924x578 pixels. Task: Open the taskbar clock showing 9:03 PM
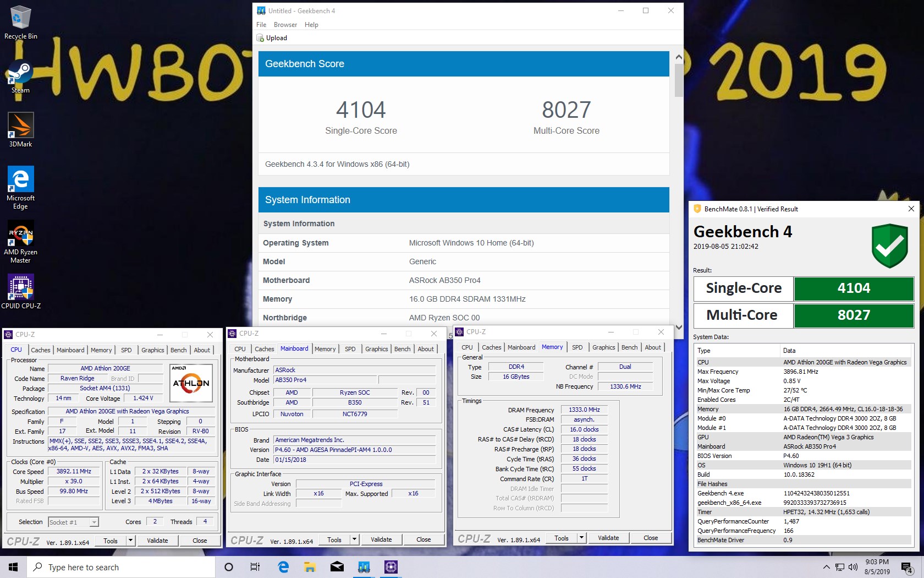pos(877,567)
